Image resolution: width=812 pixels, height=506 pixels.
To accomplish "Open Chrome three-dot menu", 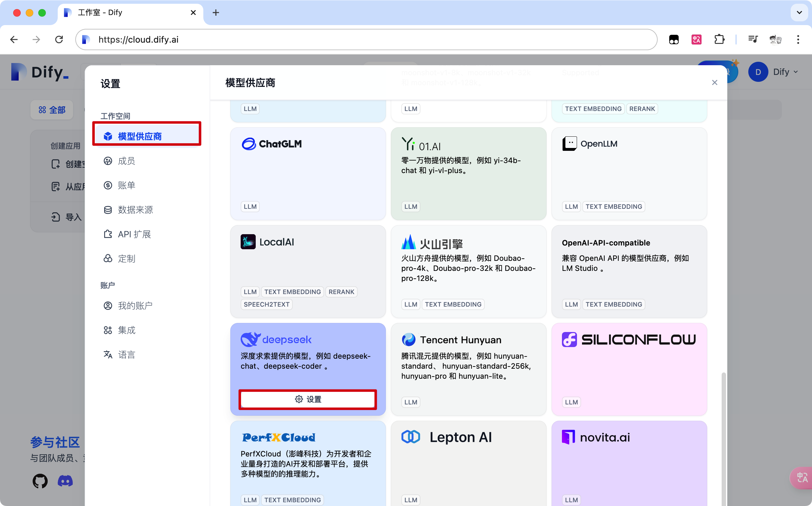I will click(798, 40).
